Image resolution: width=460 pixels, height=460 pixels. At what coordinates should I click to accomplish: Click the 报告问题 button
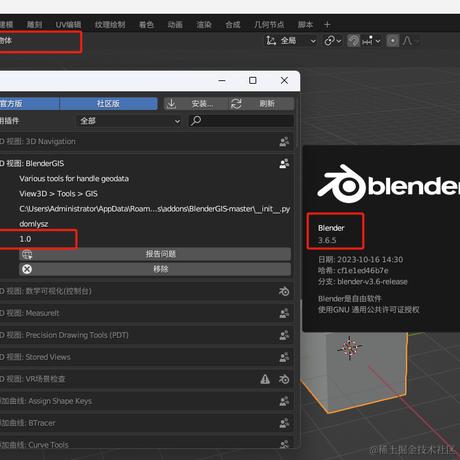point(155,254)
